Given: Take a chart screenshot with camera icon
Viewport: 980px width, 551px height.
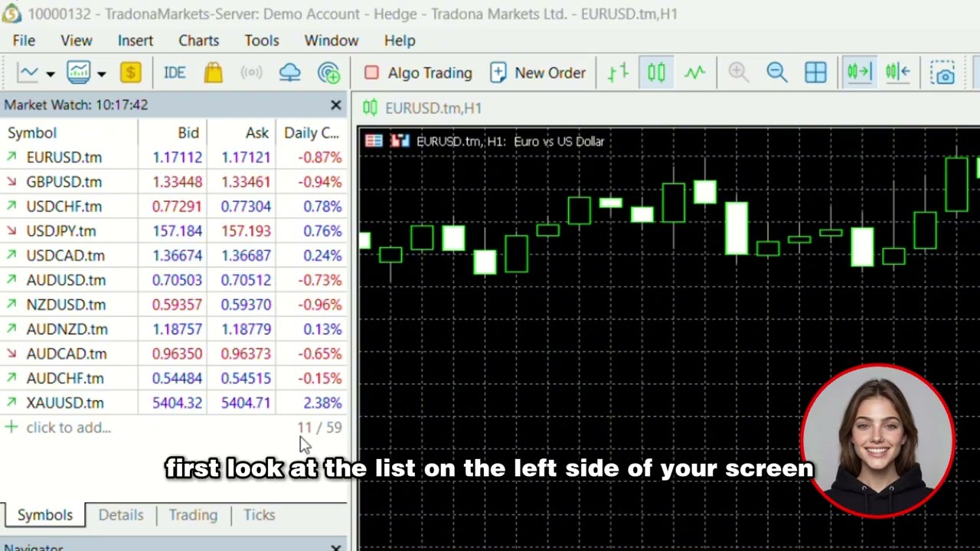Looking at the screenshot, I should (944, 73).
